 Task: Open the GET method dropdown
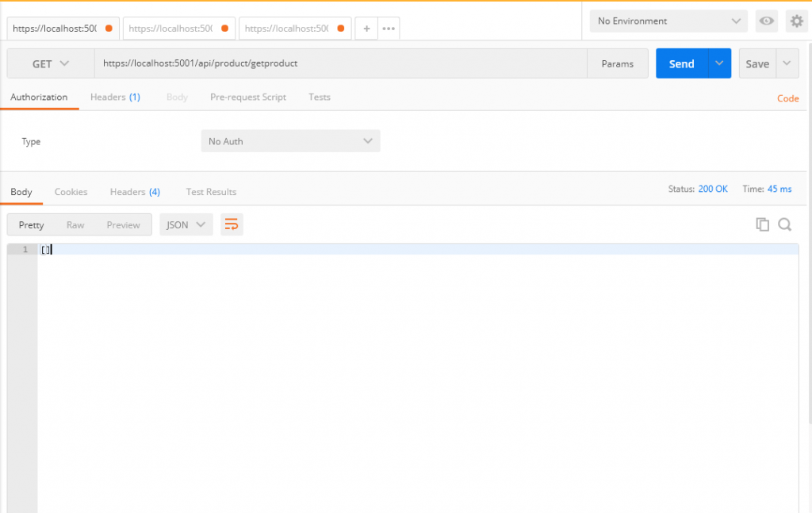tap(51, 63)
